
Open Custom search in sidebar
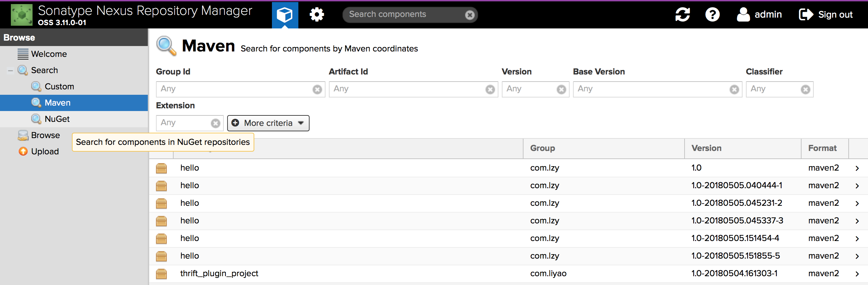pos(59,87)
